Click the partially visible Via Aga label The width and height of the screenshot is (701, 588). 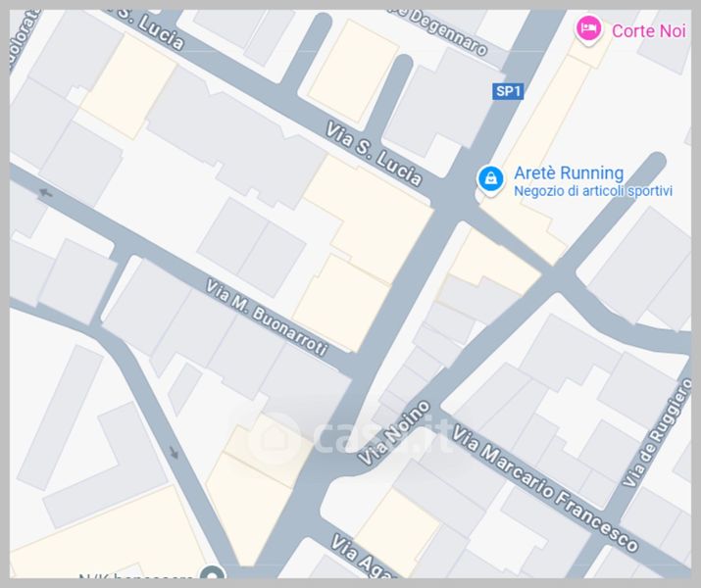pos(361,557)
